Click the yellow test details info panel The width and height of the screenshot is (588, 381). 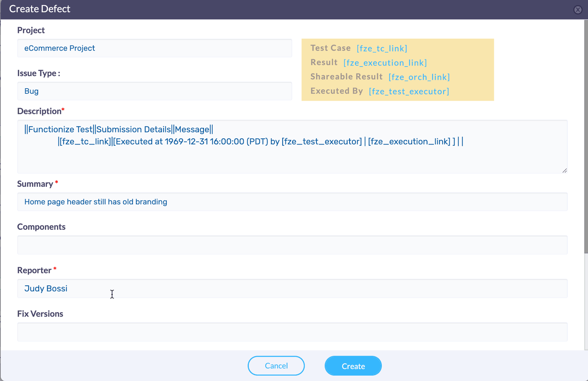[x=398, y=70]
